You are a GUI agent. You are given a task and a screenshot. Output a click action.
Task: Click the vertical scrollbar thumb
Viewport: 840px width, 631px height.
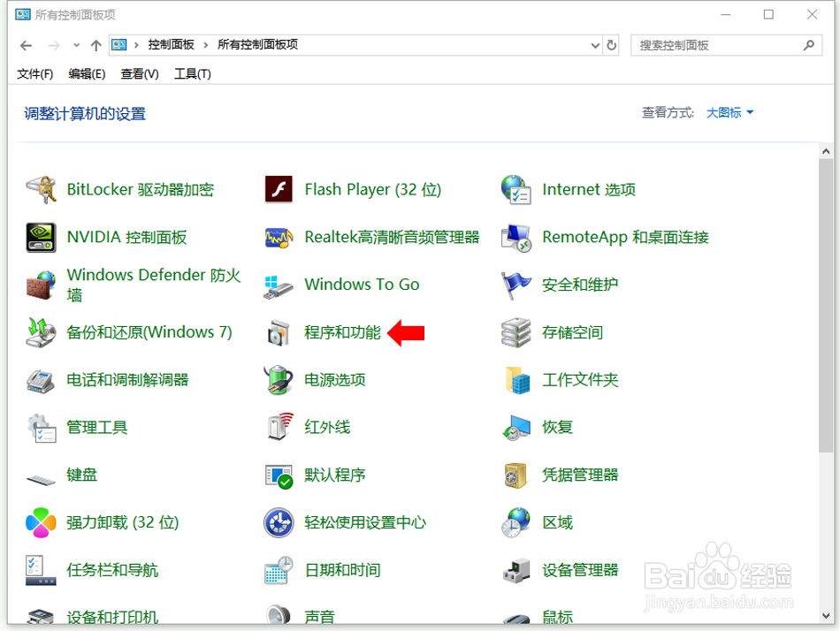point(826,305)
